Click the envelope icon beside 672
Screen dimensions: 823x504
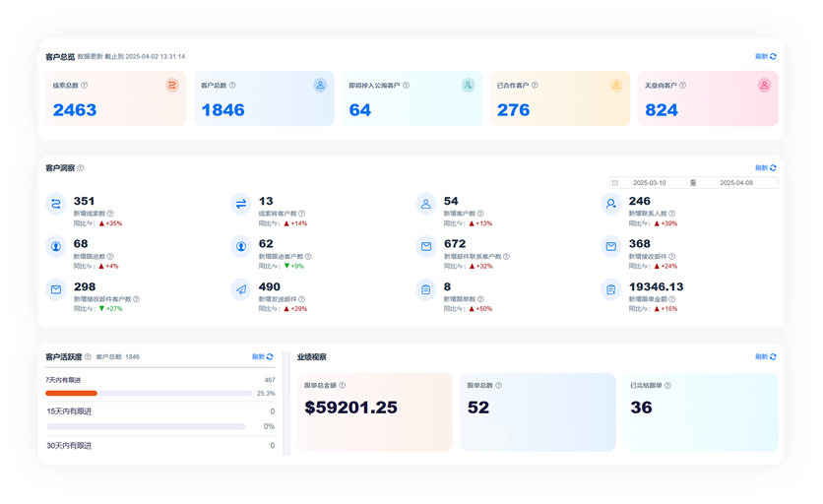pyautogui.click(x=426, y=246)
